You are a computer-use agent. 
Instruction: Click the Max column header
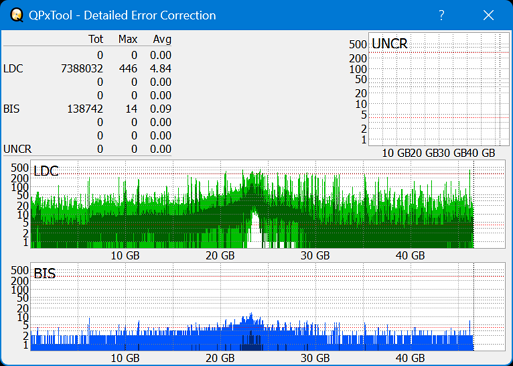pyautogui.click(x=128, y=39)
